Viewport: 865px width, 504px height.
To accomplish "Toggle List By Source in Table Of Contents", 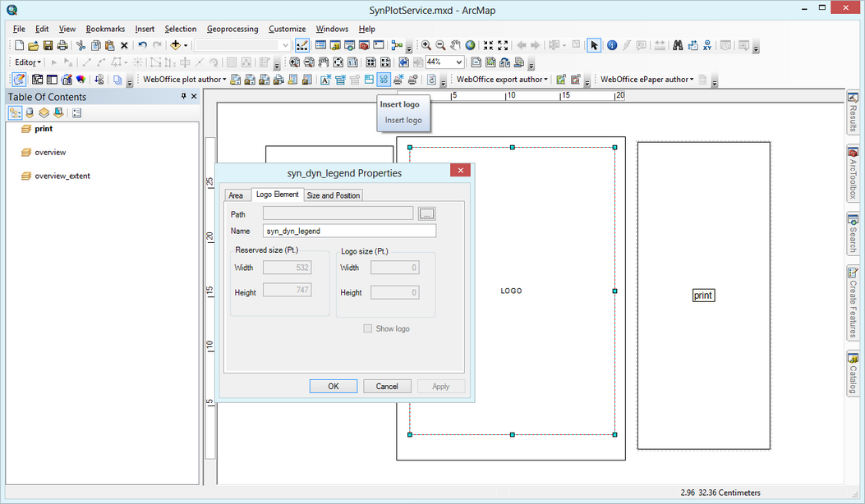I will (x=30, y=112).
